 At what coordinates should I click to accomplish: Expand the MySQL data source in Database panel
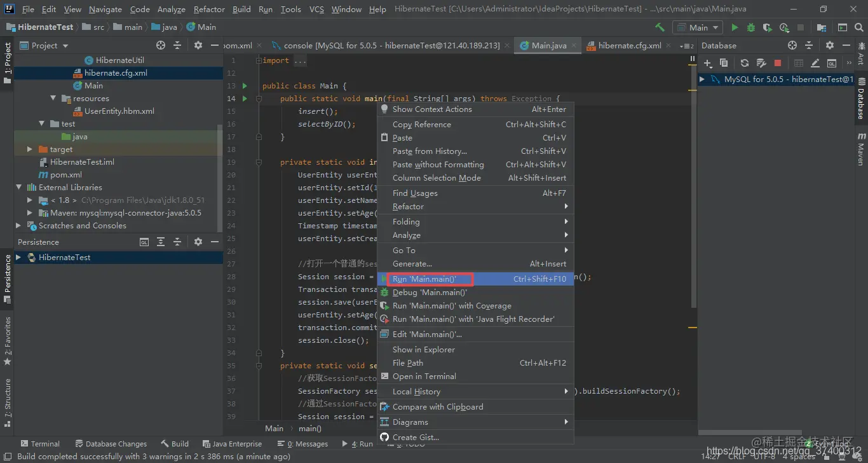click(702, 79)
